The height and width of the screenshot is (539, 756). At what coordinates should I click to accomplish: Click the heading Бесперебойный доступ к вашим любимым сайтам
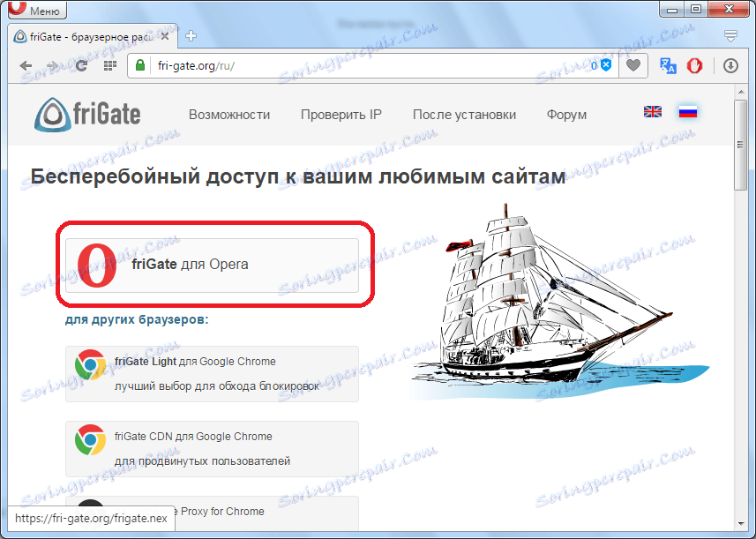[x=298, y=176]
